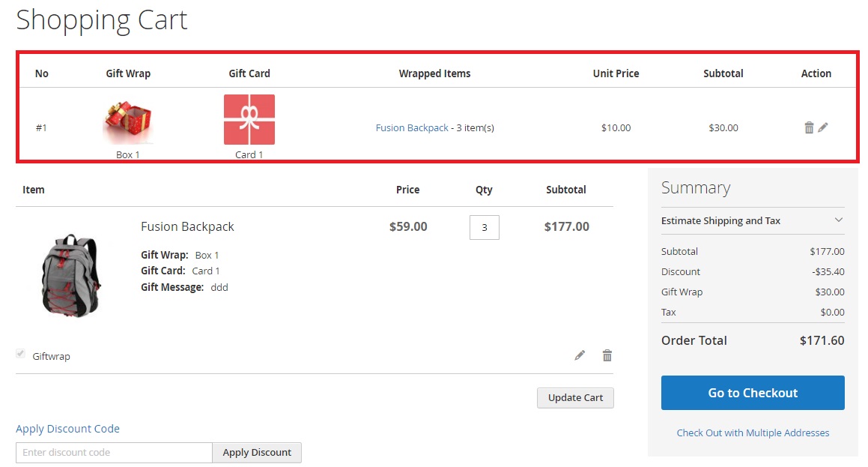Open Fusion Backpack link in Wrapped Items
This screenshot has width=868, height=467.
click(x=412, y=128)
